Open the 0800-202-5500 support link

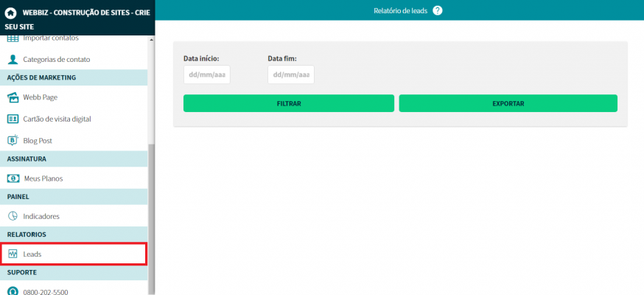[x=46, y=292]
